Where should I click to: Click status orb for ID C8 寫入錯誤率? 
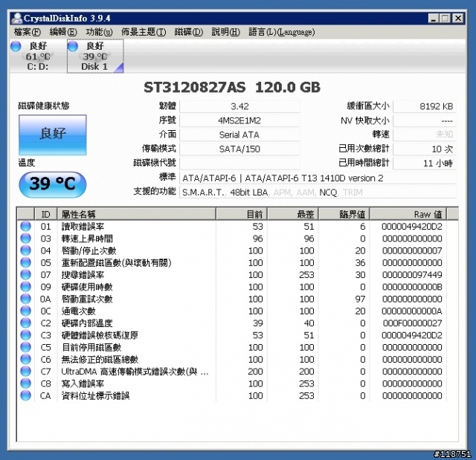[x=26, y=383]
